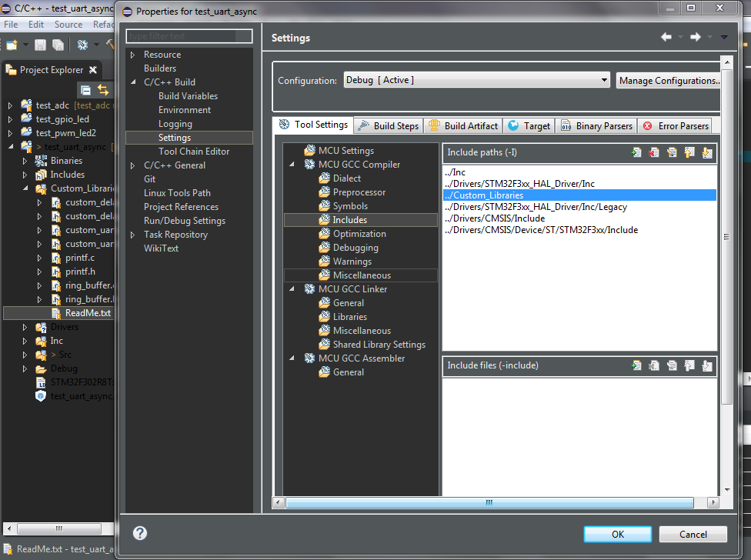The image size is (751, 560).
Task: Click the dialog help question mark icon
Action: pyautogui.click(x=140, y=533)
